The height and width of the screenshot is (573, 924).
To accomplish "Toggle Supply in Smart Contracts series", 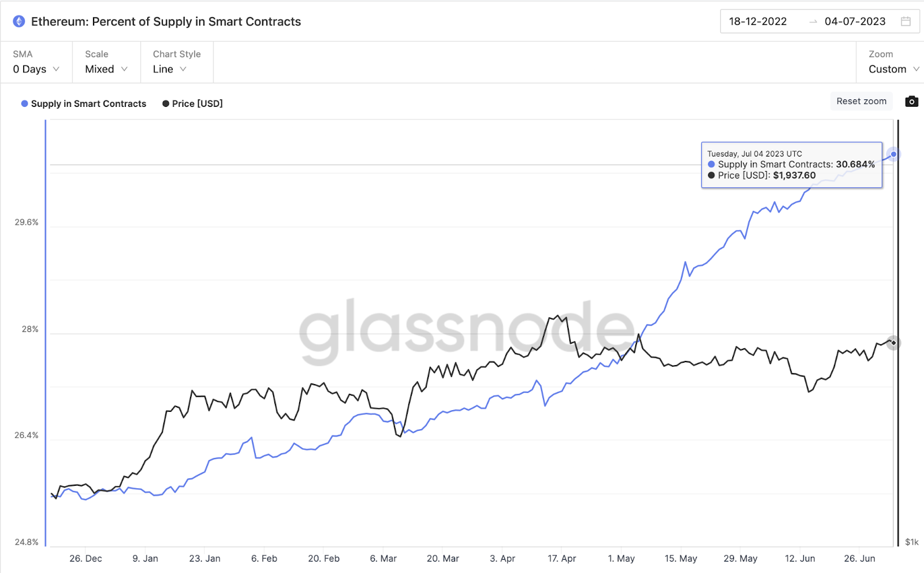I will coord(88,103).
